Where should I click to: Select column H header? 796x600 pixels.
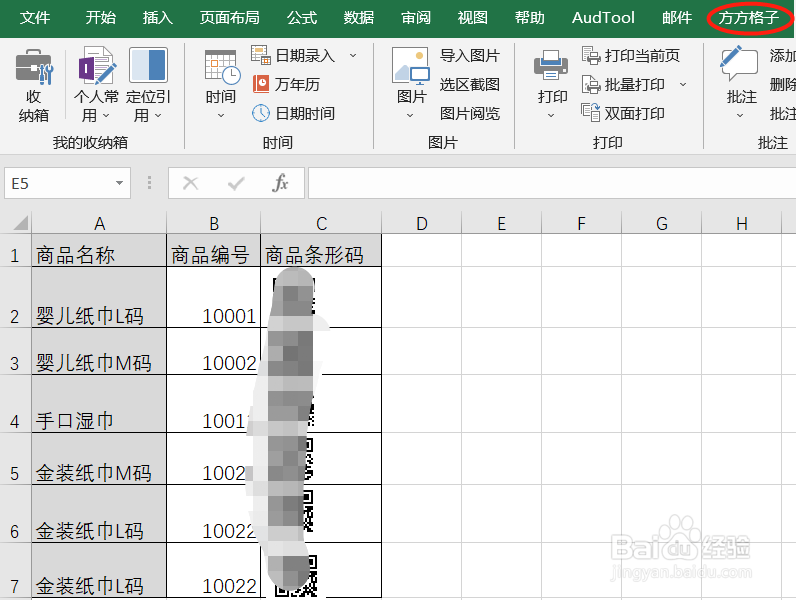pyautogui.click(x=742, y=223)
